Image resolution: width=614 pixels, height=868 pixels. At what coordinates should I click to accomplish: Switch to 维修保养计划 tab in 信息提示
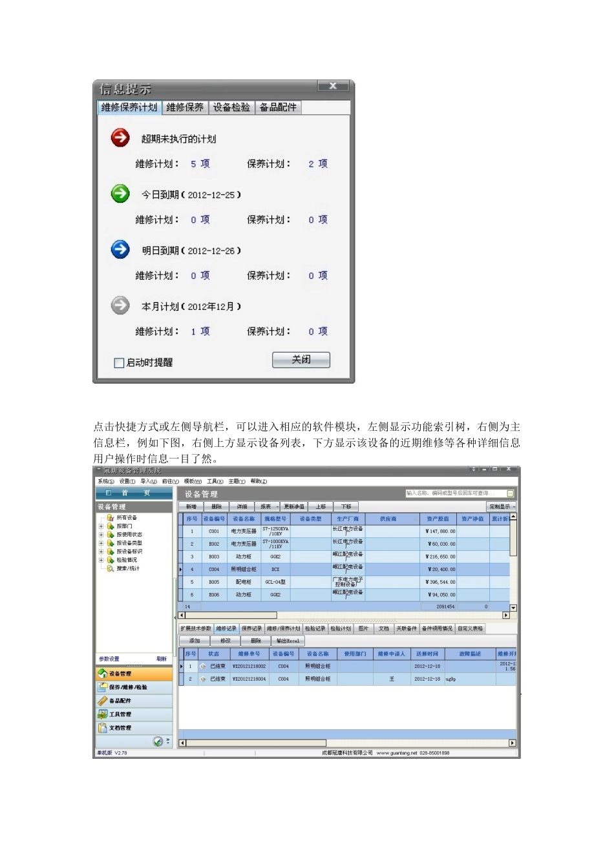tap(129, 107)
